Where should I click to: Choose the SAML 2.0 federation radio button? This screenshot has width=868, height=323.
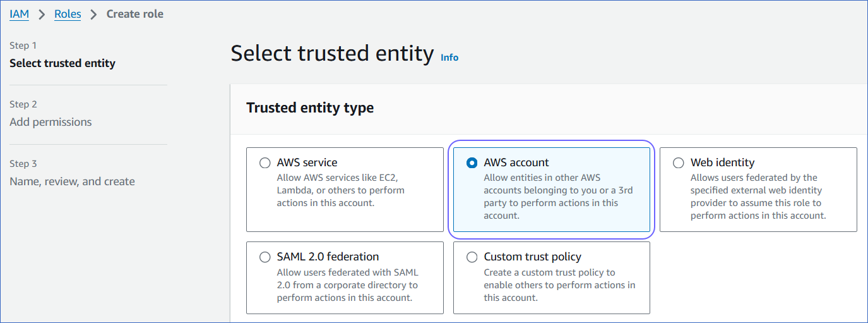point(265,257)
